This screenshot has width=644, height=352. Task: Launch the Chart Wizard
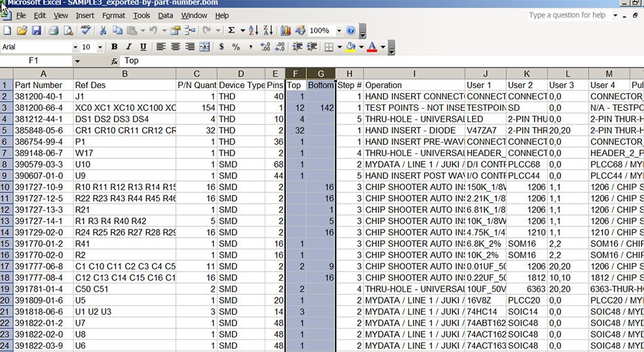[286, 30]
